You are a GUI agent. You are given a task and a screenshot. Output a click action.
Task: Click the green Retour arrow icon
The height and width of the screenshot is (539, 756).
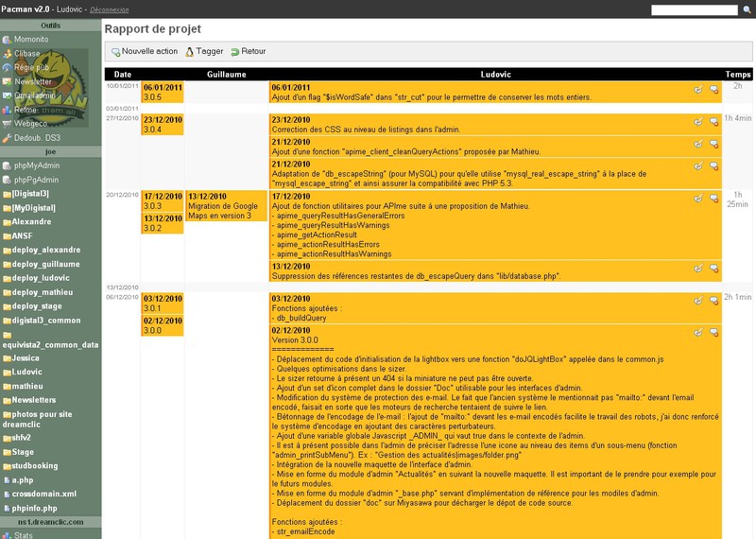[x=234, y=52]
